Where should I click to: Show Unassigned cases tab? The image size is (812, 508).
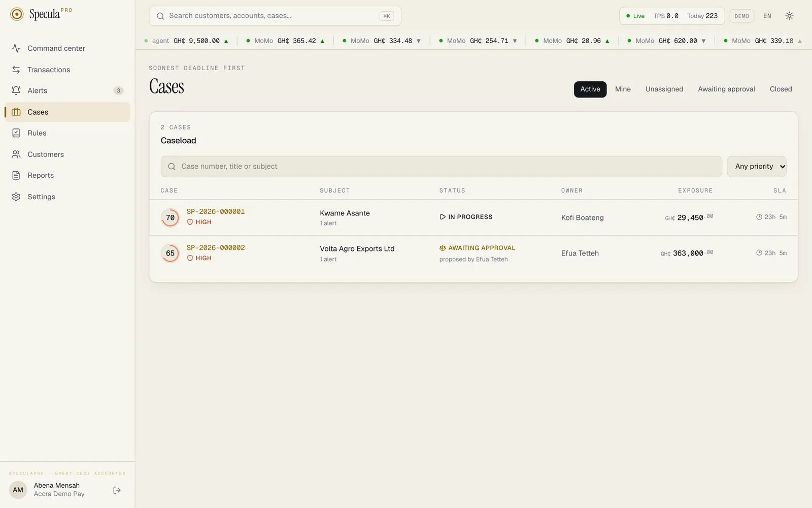point(664,89)
